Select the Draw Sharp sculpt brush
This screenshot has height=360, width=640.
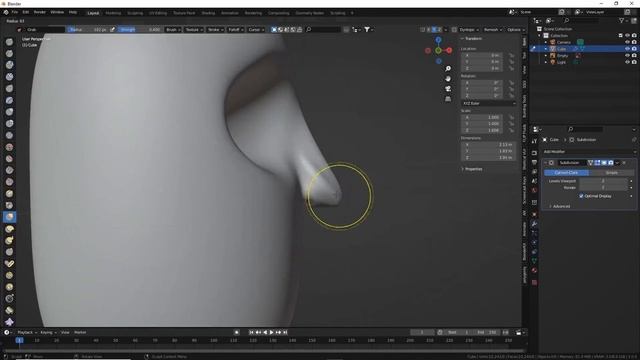click(9, 53)
